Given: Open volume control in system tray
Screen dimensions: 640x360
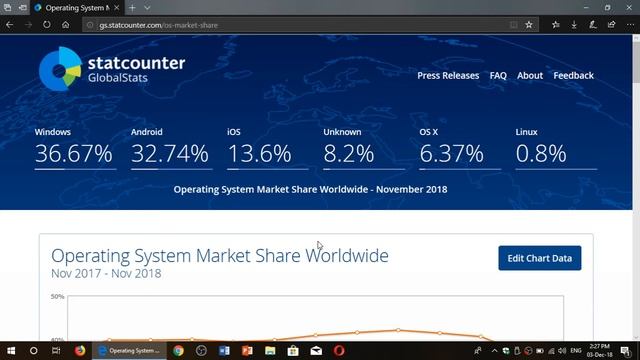Looking at the screenshot, I should pos(562,351).
